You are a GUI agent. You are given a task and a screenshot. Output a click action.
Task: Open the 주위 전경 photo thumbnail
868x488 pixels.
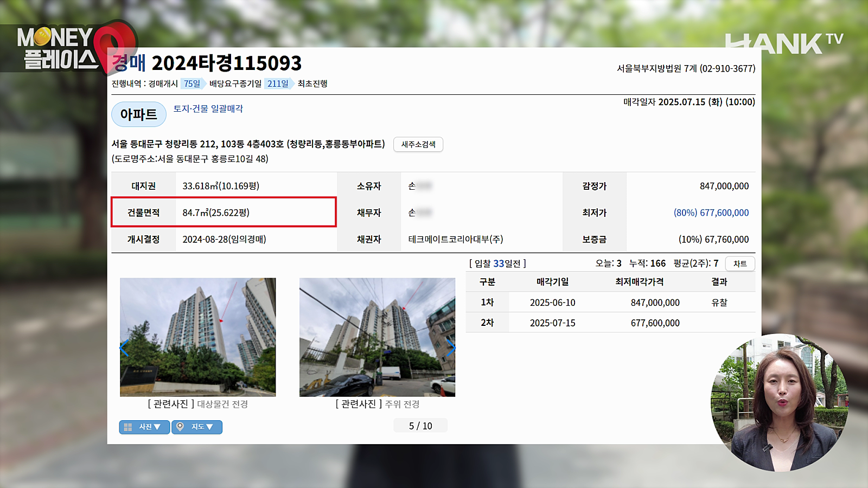[377, 337]
